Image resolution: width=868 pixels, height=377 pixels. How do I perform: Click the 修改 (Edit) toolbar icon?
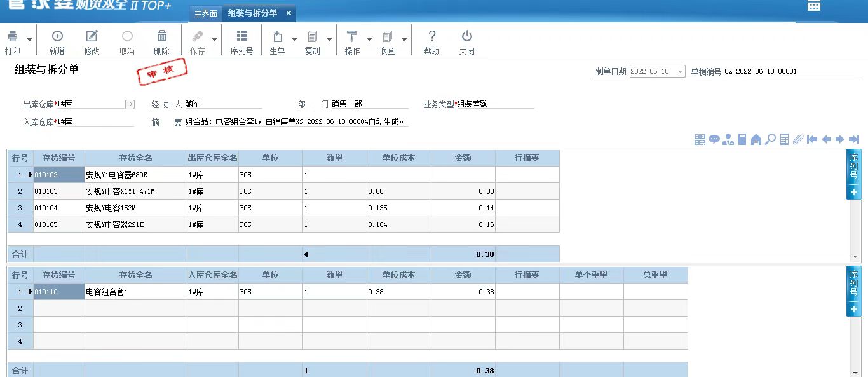(x=92, y=37)
